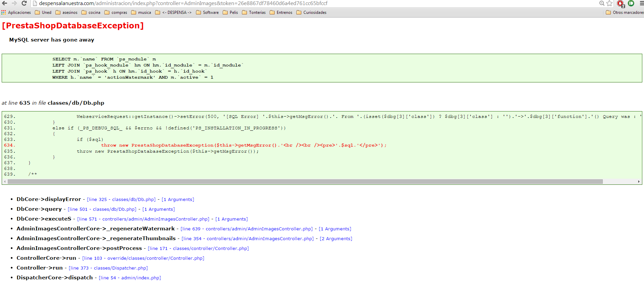Click the zoom magnifier icon in address bar

tap(602, 3)
